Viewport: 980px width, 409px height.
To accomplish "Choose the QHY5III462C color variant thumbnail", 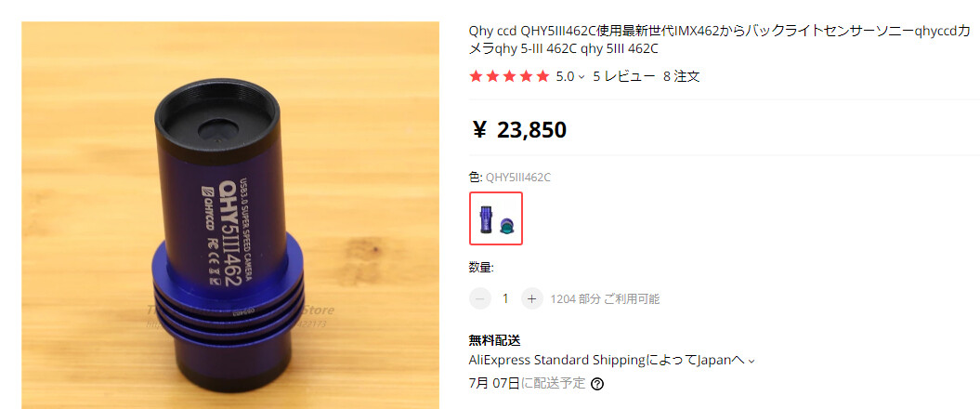I will pyautogui.click(x=496, y=218).
